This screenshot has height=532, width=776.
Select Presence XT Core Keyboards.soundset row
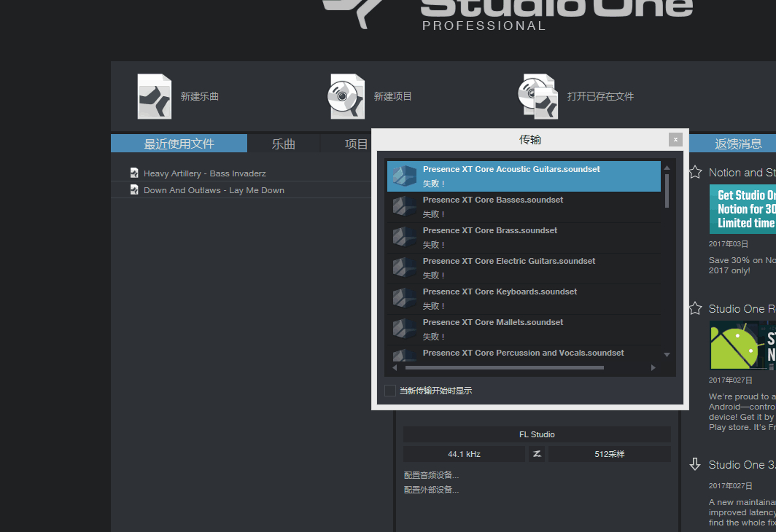(x=524, y=299)
